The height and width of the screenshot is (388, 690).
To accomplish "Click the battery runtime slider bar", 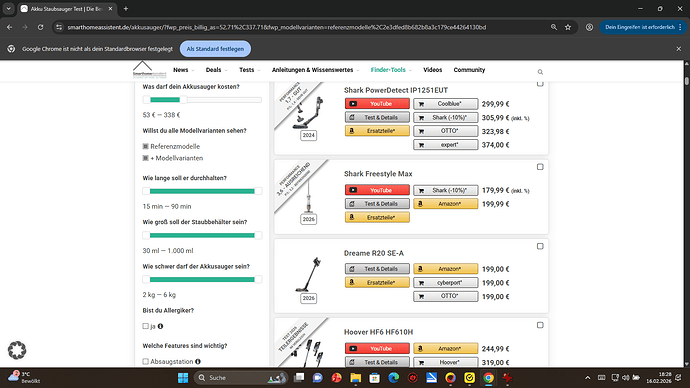I will point(202,191).
